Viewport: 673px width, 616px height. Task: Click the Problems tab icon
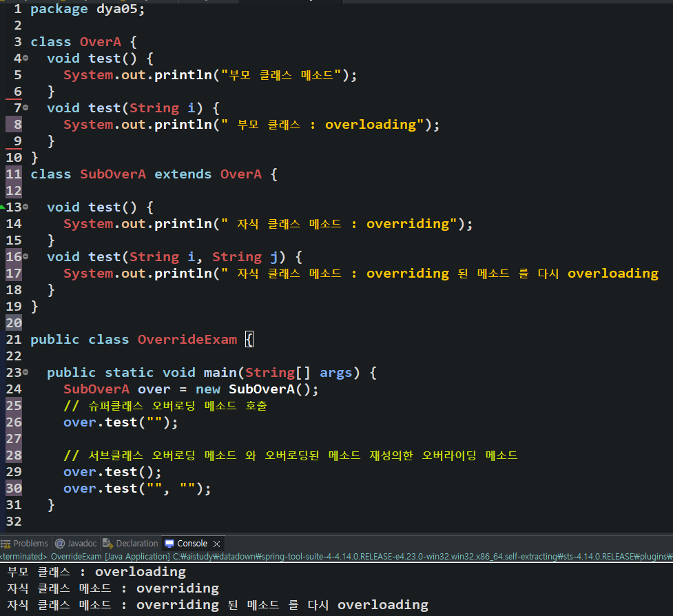pos(5,544)
